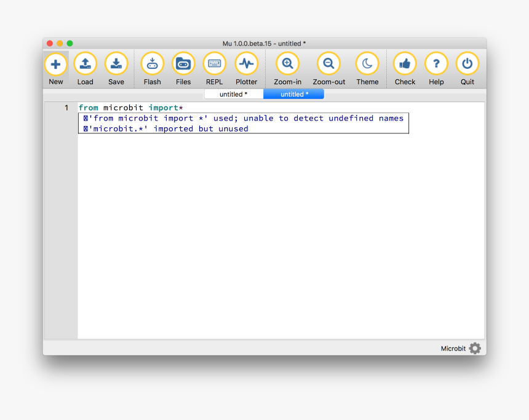Click the Flash button to program the micro:bit

[x=152, y=68]
